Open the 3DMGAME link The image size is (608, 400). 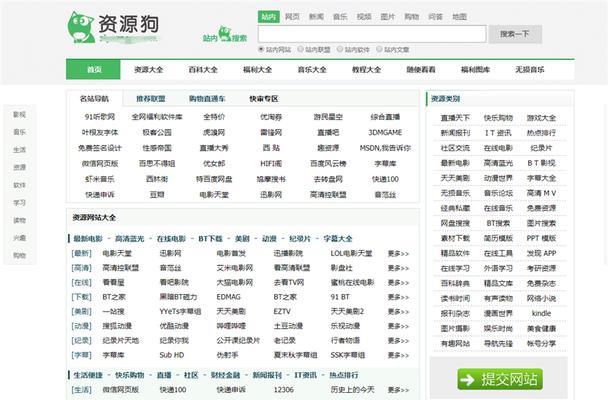(x=385, y=133)
